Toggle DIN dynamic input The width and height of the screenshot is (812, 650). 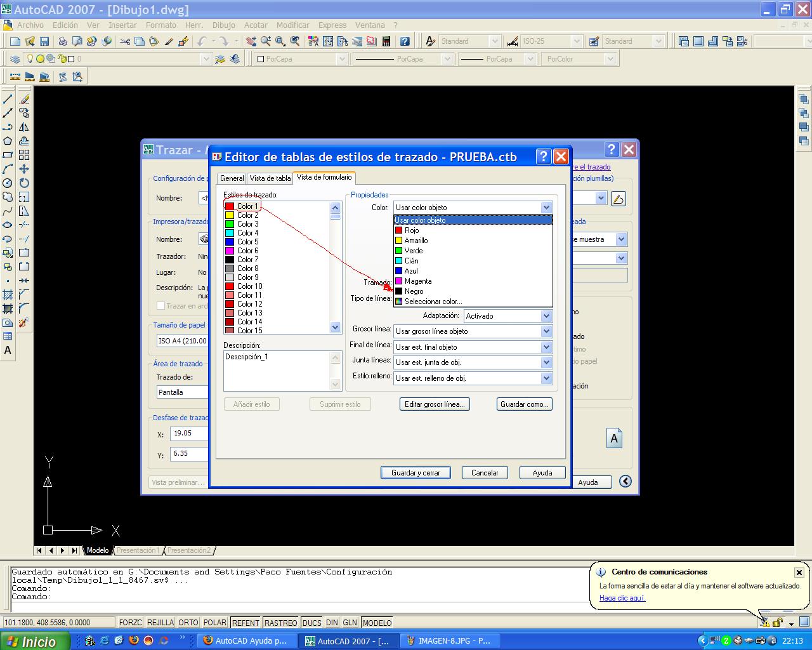tap(332, 623)
